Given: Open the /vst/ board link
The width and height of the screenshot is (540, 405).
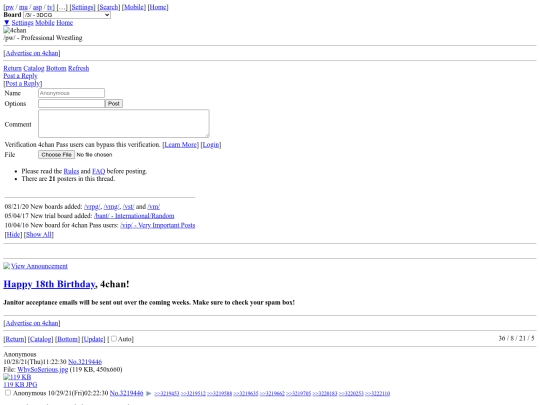Looking at the screenshot, I should (128, 207).
